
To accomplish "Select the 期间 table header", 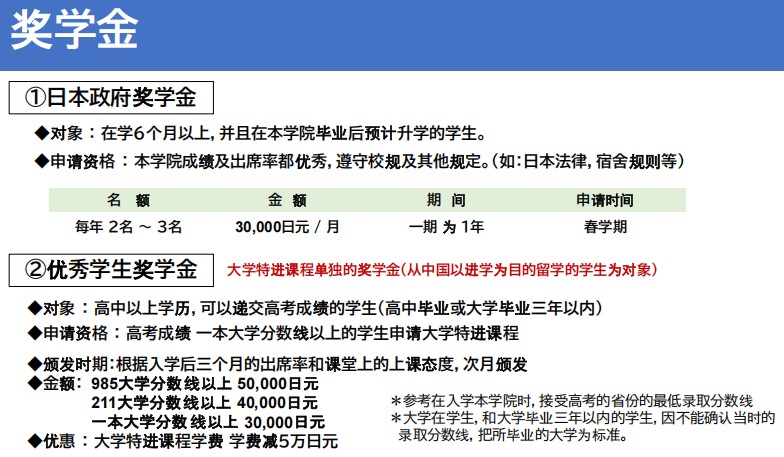I will tap(446, 200).
